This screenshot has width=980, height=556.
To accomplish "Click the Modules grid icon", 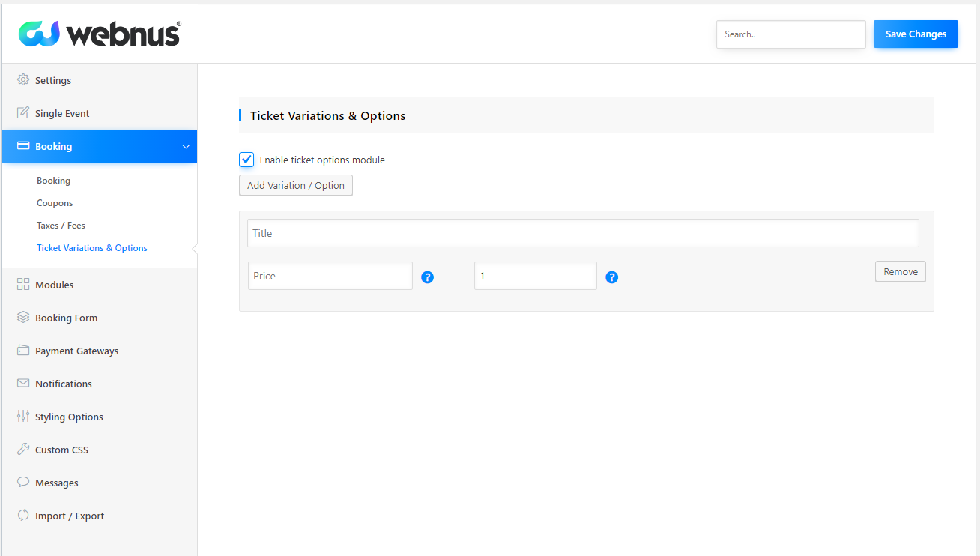I will (23, 284).
